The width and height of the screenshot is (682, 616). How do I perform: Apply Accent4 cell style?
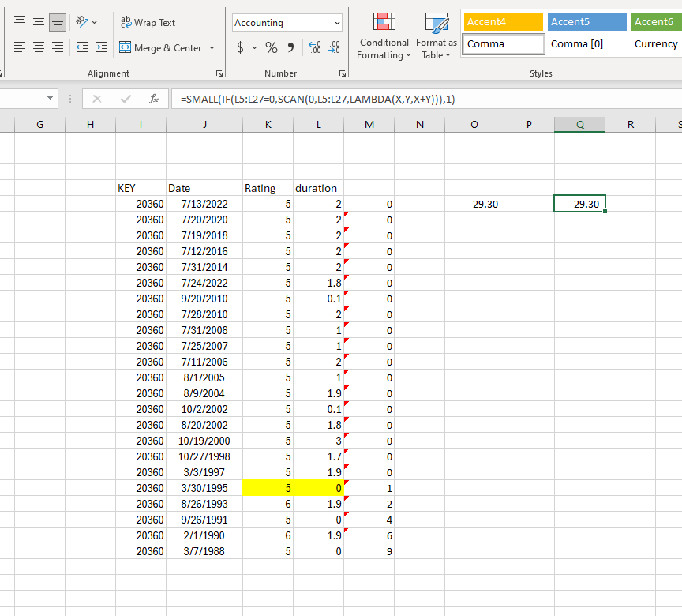[504, 22]
